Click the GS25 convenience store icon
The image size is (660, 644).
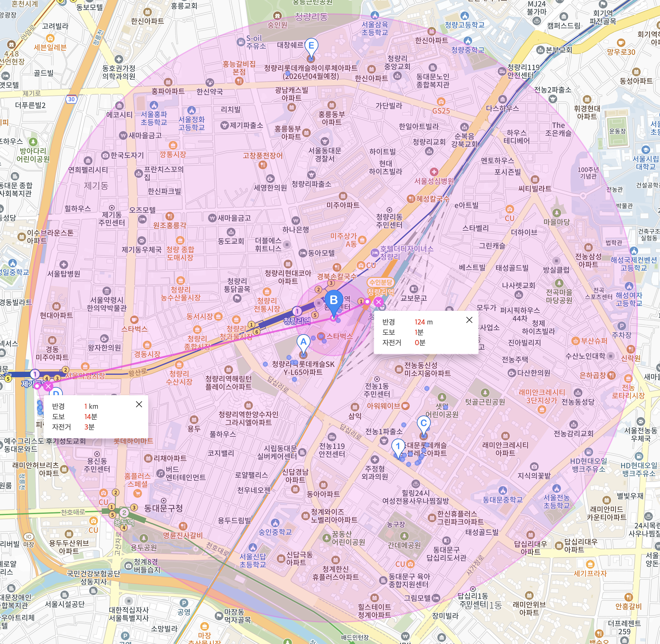pyautogui.click(x=441, y=102)
